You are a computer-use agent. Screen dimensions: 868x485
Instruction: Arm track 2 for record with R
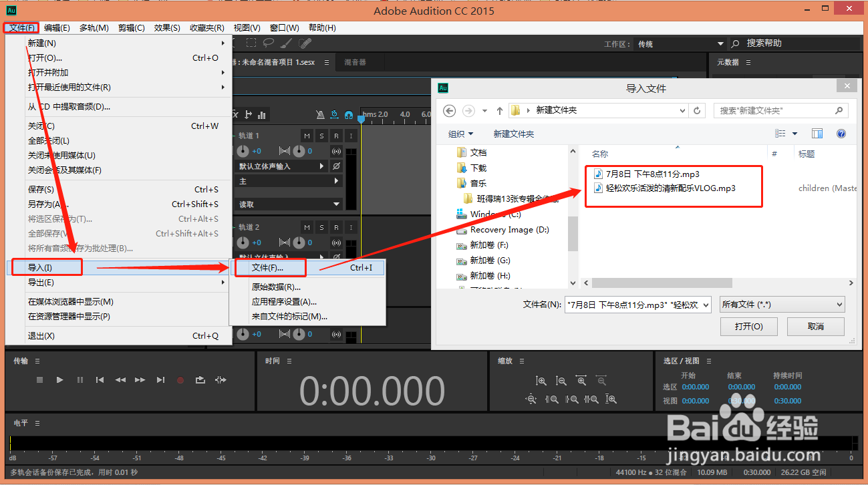(x=336, y=227)
